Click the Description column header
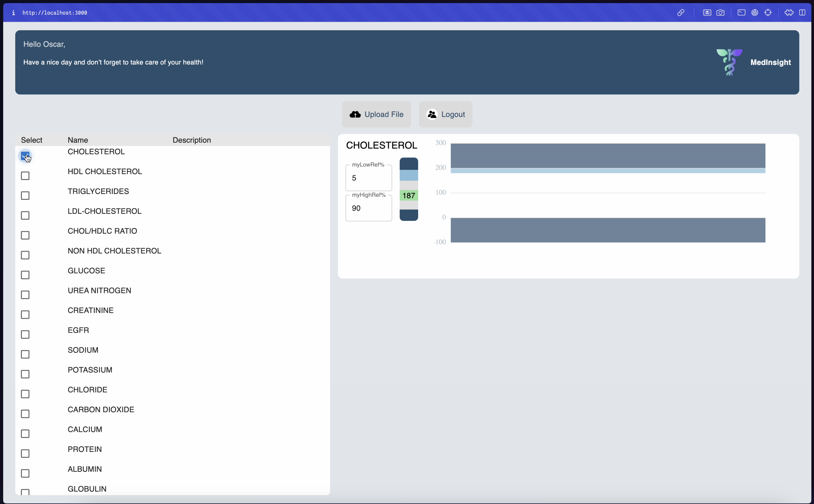The height and width of the screenshot is (504, 814). click(x=191, y=140)
